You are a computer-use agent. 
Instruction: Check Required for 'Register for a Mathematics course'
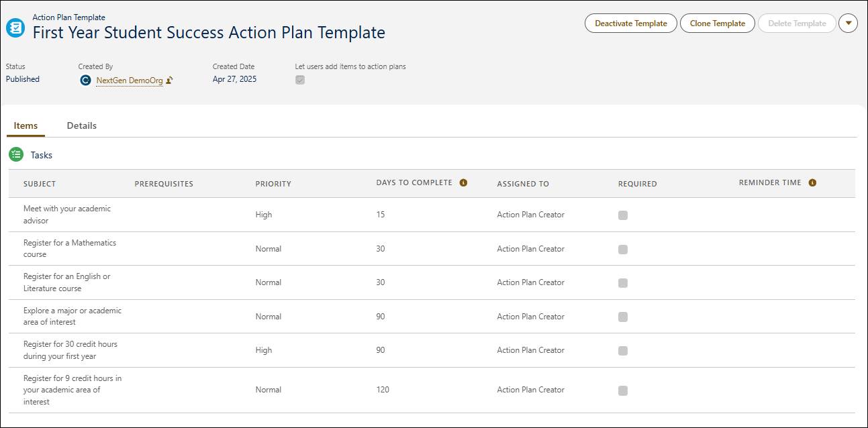click(x=622, y=248)
